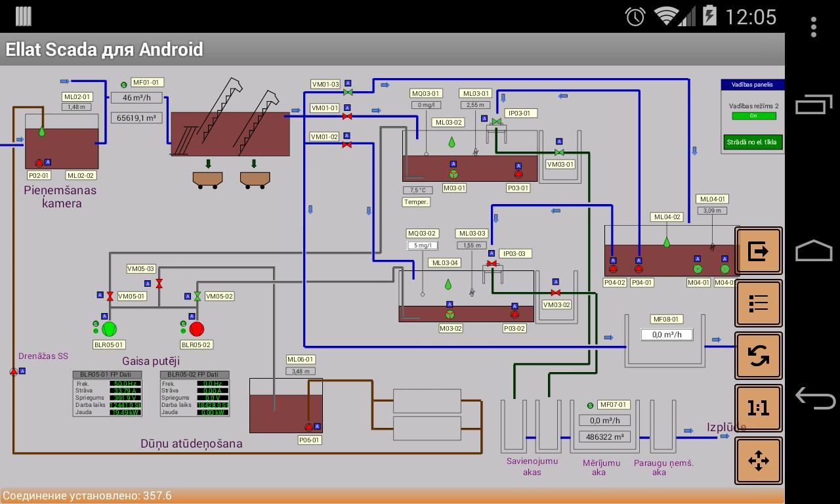
Task: Toggle the green valve VM05-02
Action: (x=196, y=295)
